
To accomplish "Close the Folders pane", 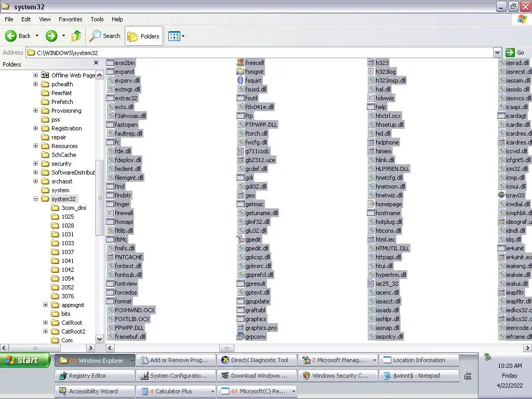I will (96, 63).
